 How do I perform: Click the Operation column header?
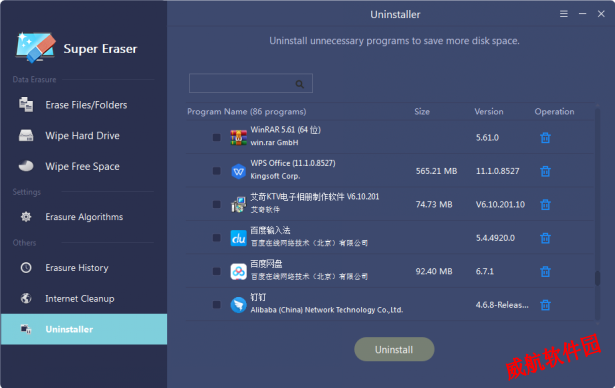tap(554, 112)
